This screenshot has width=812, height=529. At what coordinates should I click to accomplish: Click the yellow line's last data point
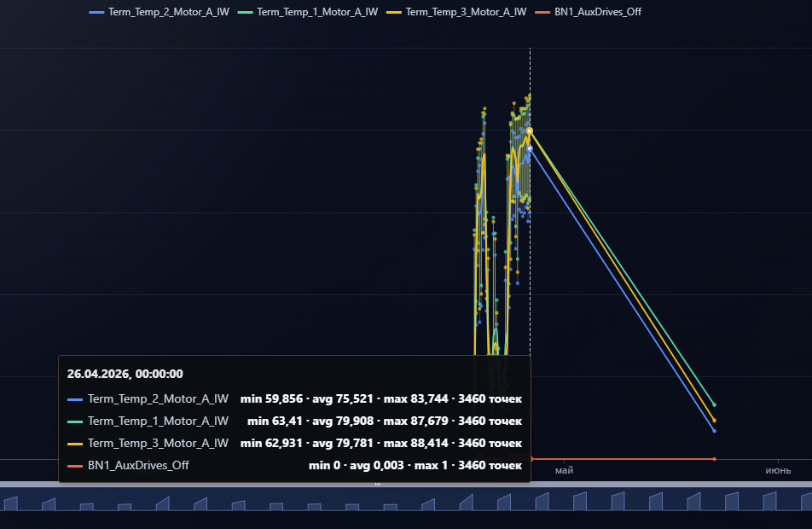[x=714, y=420]
